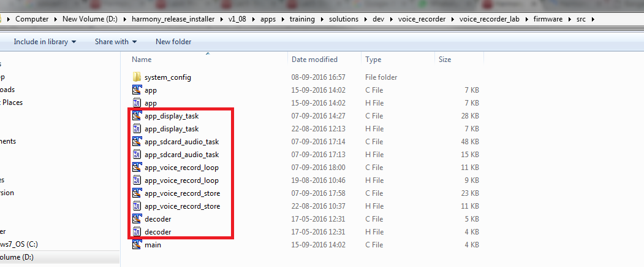The image size is (644, 267).
Task: Select the decoder H file name
Action: 157,232
